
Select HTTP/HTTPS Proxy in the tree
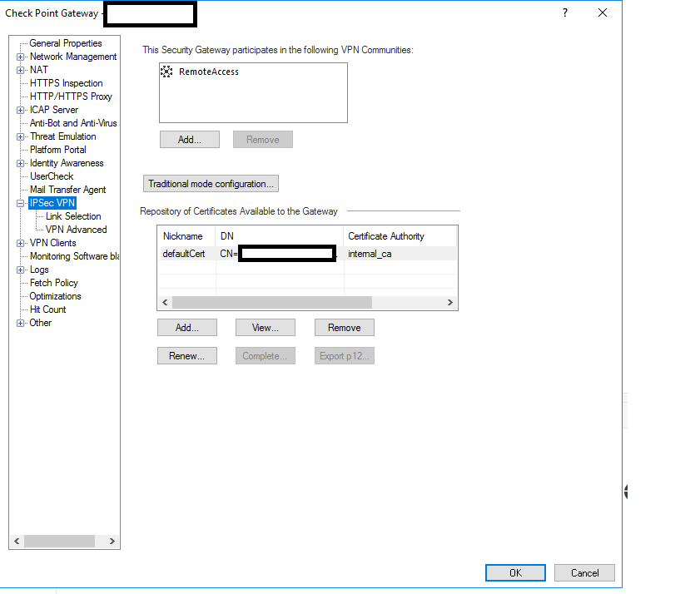[x=71, y=97]
